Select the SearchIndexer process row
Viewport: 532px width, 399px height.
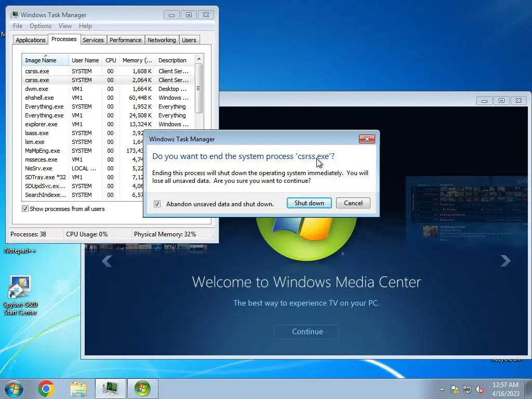[x=83, y=195]
